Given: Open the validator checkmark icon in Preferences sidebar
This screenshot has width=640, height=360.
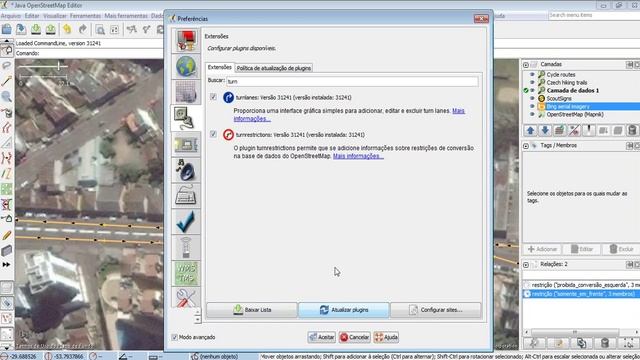Looking at the screenshot, I should [186, 221].
